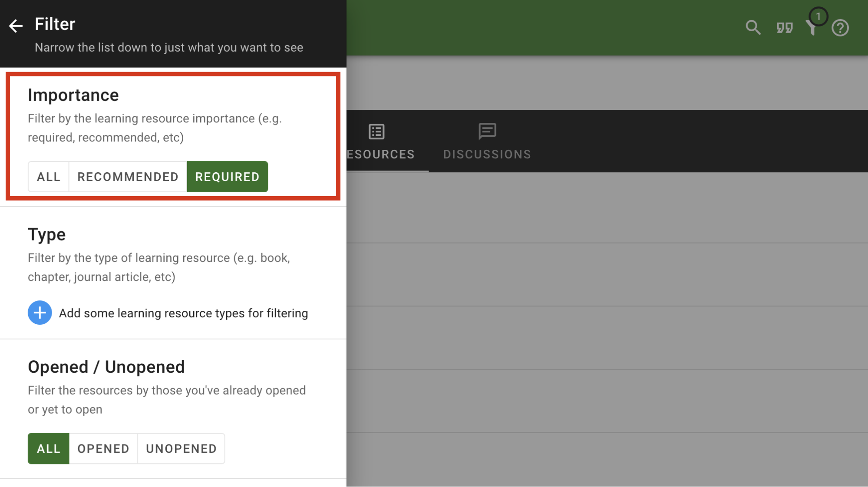Click the blue plus add icon

click(x=40, y=313)
